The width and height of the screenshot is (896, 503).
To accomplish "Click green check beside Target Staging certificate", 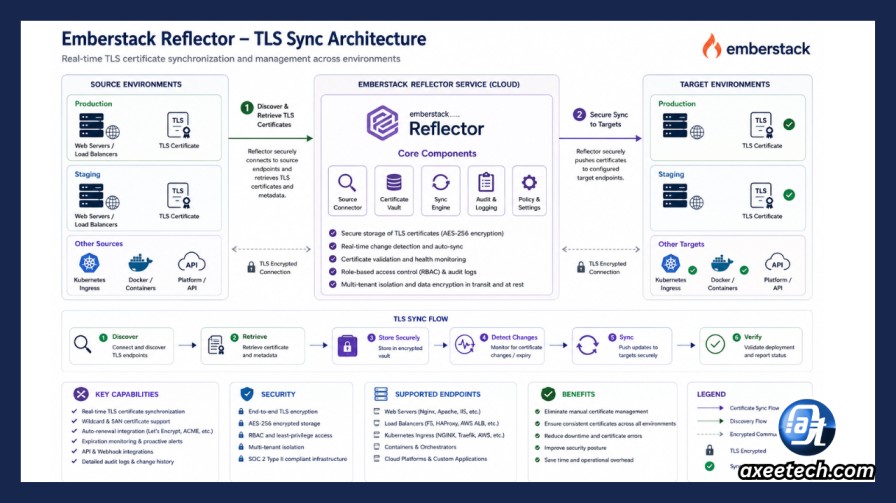I will [789, 195].
